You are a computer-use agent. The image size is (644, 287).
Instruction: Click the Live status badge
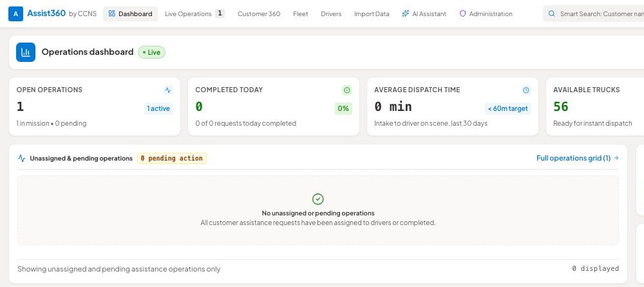tap(151, 52)
